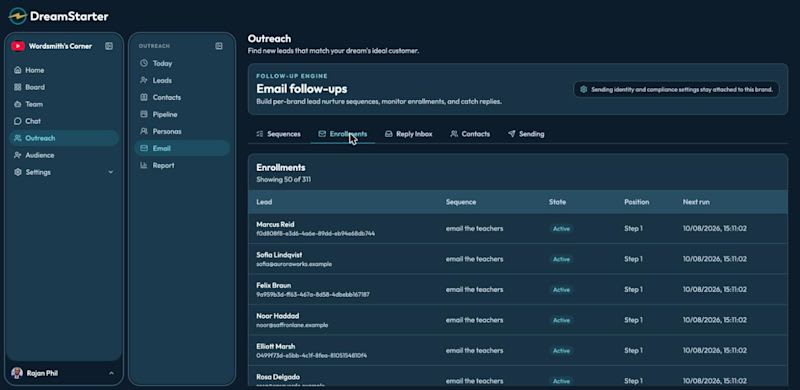Switch to the Sending tab

(526, 134)
